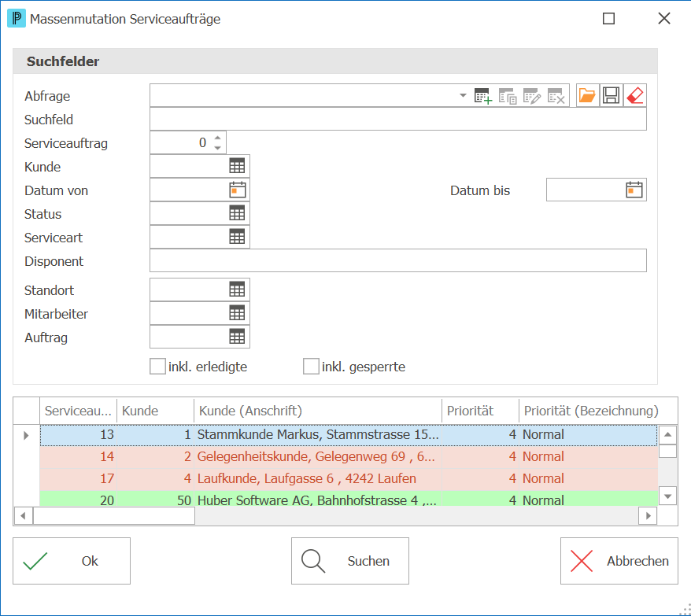Viewport: 691px width, 616px height.
Task: Select the row indicator arrow for order 13
Action: (26, 435)
